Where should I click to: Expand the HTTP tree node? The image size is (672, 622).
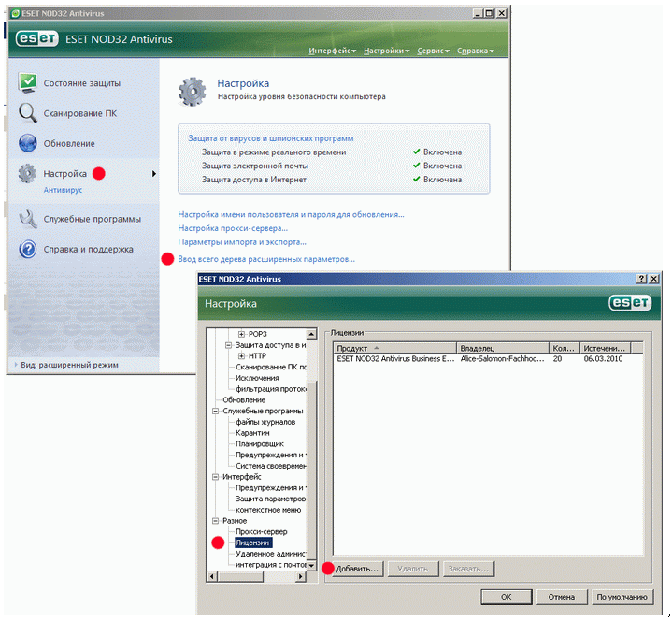click(x=242, y=356)
